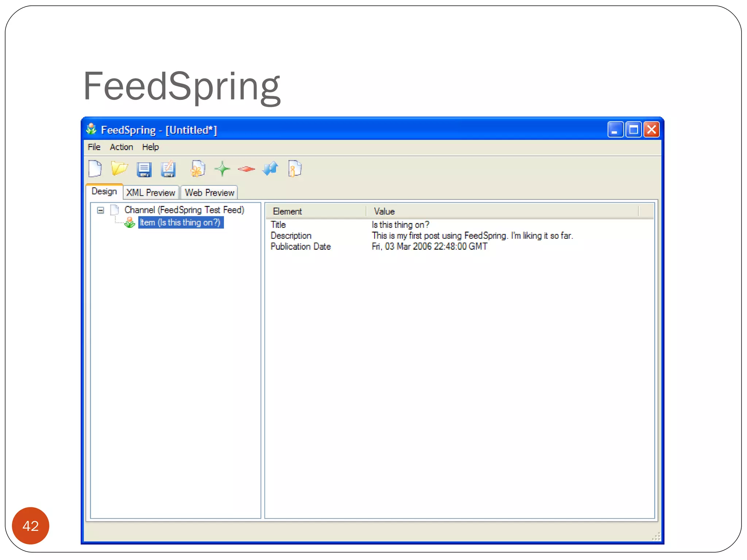Click the 'Fri, 03 Mar 2006 22:48:00 GMT' value
This screenshot has height=560, width=747.
tap(429, 246)
